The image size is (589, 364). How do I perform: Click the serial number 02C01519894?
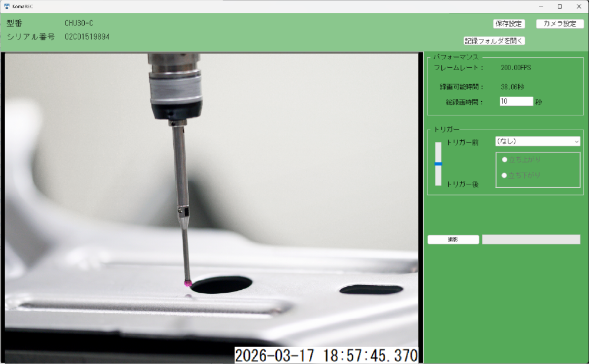(87, 37)
